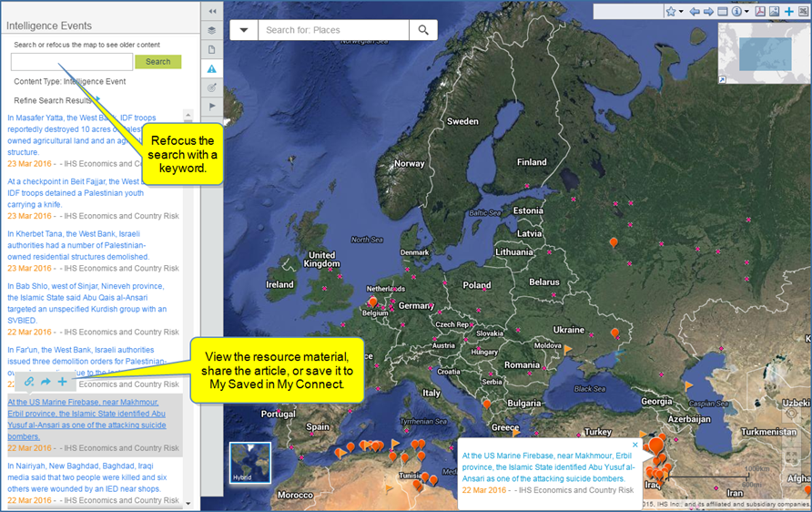Image resolution: width=812 pixels, height=512 pixels.
Task: Open the target icon panel in sidebar
Action: pyautogui.click(x=212, y=87)
